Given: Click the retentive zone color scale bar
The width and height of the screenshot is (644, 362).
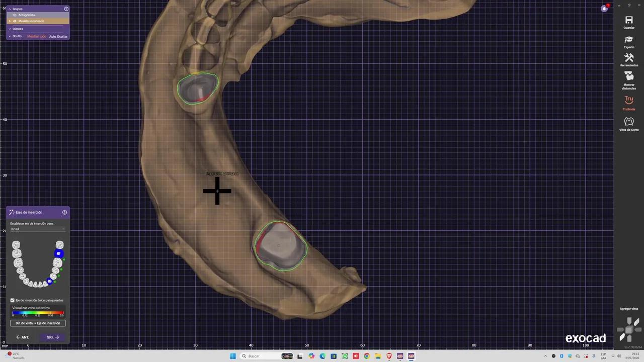Looking at the screenshot, I should [x=38, y=313].
